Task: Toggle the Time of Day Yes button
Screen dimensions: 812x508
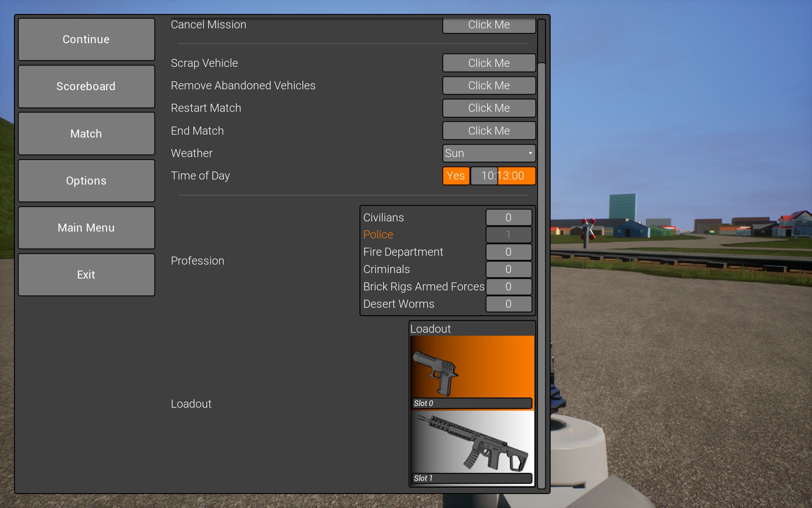Action: click(x=456, y=176)
